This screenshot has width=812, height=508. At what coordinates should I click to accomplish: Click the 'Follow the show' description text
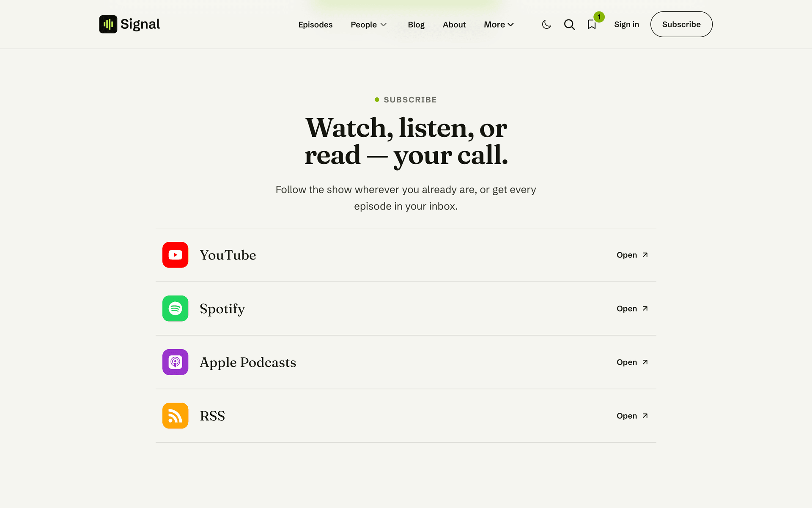[x=406, y=198]
